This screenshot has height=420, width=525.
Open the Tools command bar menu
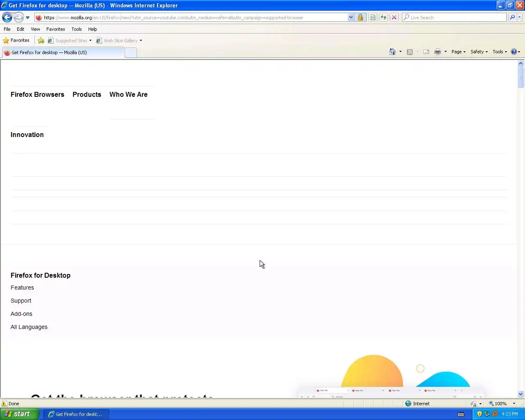[500, 52]
